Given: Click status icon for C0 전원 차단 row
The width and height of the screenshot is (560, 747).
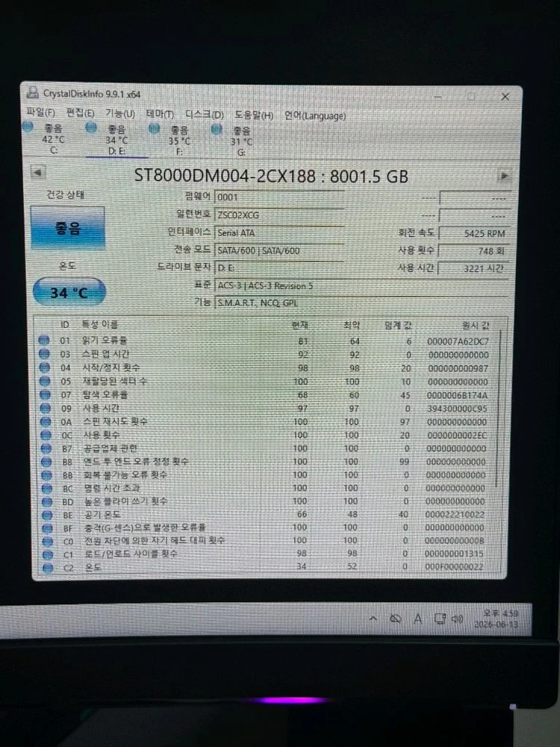Looking at the screenshot, I should (48, 541).
